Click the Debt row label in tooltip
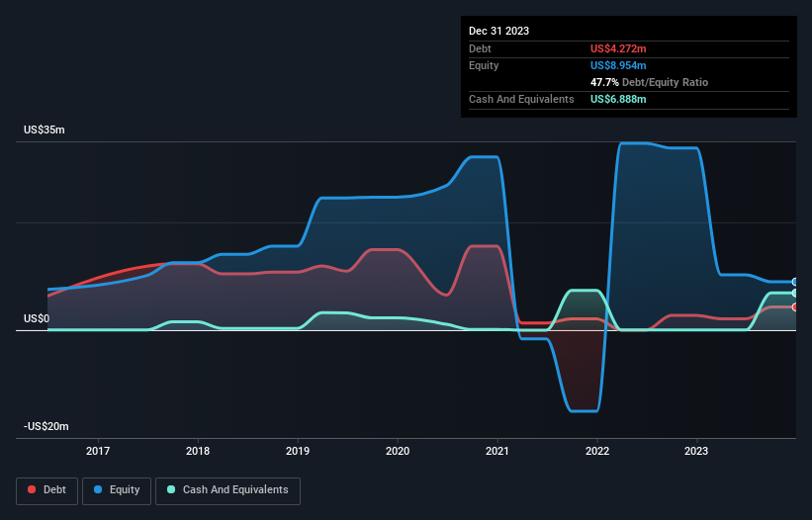Screen dimensions: 812x520 (480, 48)
